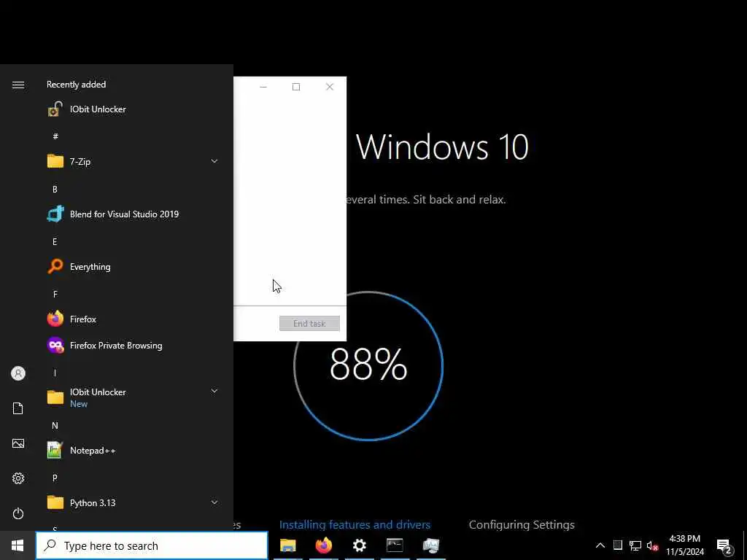Expand the Python 3.13 folder chevron

tap(214, 502)
